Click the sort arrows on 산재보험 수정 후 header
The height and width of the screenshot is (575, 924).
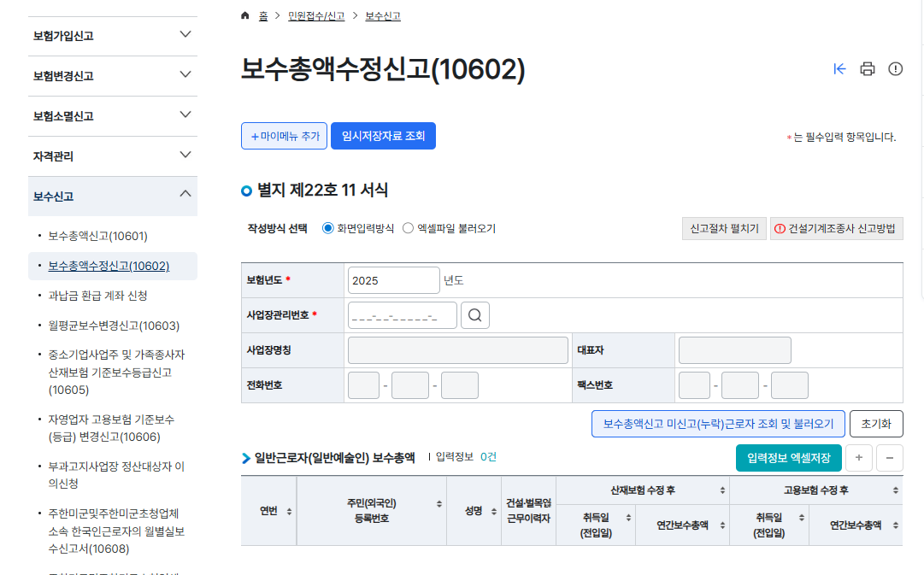point(721,490)
